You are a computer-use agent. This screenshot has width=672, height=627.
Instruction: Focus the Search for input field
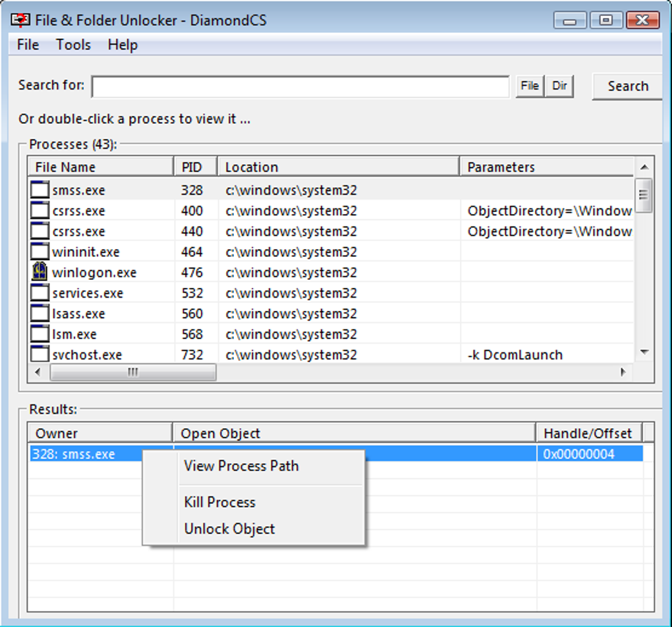[x=300, y=86]
